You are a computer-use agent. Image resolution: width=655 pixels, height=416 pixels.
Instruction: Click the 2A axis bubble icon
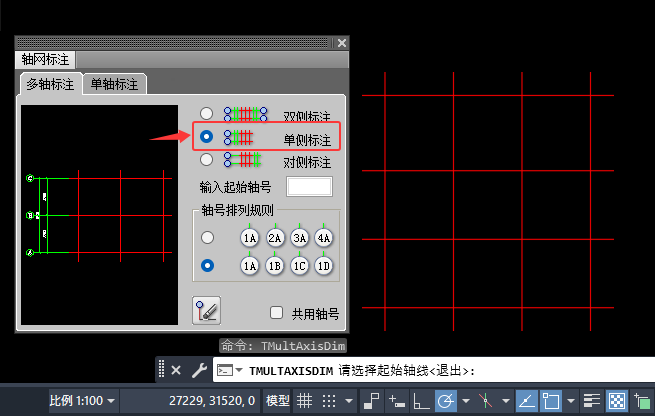[x=275, y=238]
